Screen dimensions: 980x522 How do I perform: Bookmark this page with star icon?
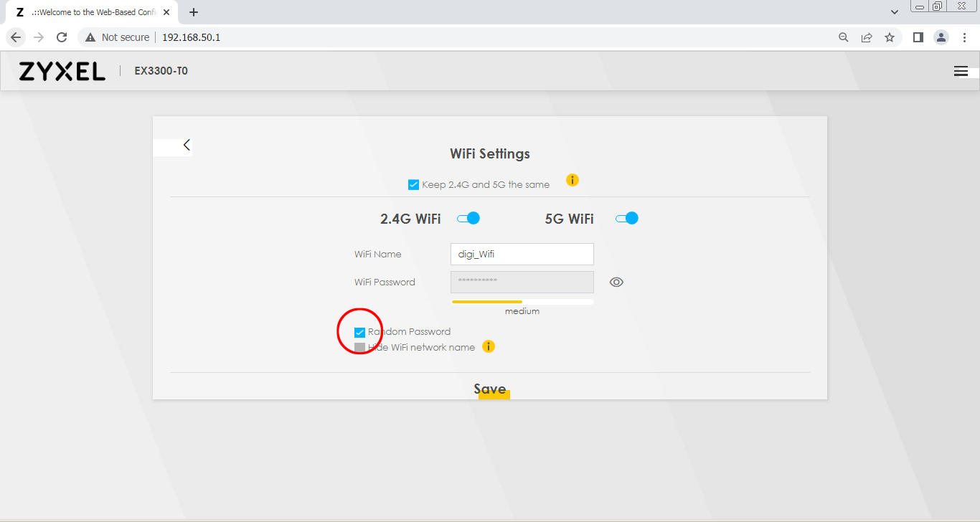pos(890,37)
